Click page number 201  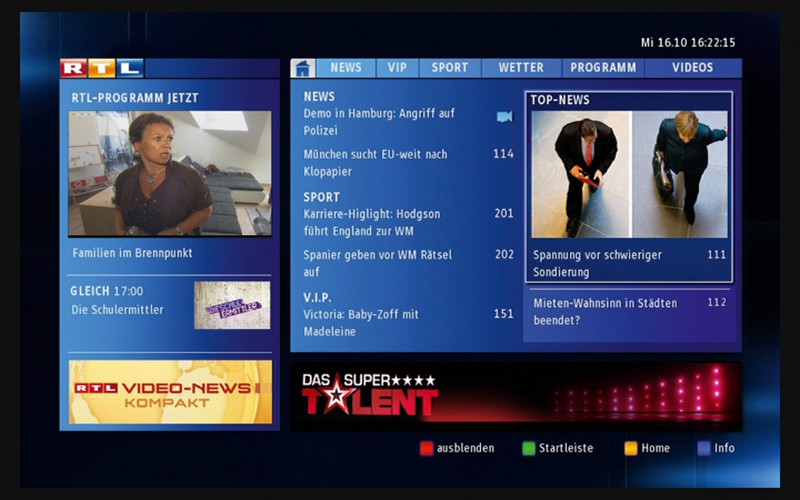(504, 214)
